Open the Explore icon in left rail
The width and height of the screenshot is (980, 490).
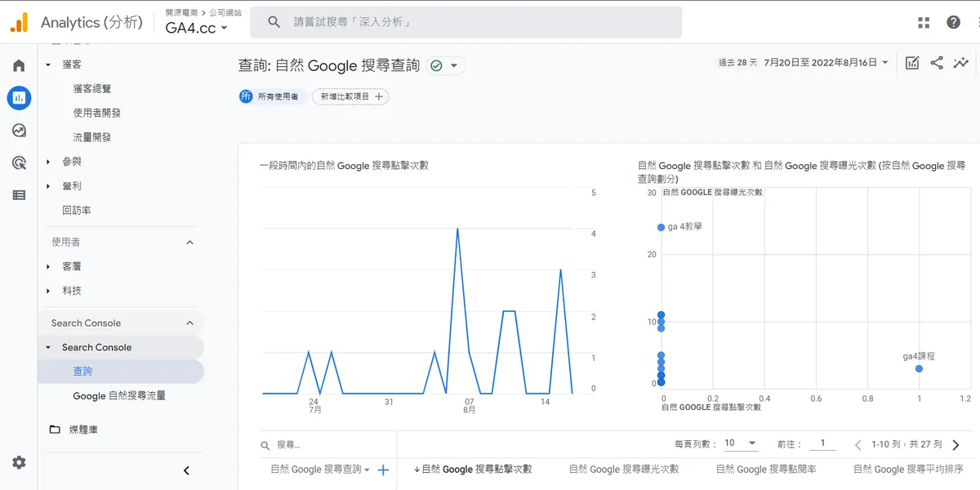click(19, 131)
